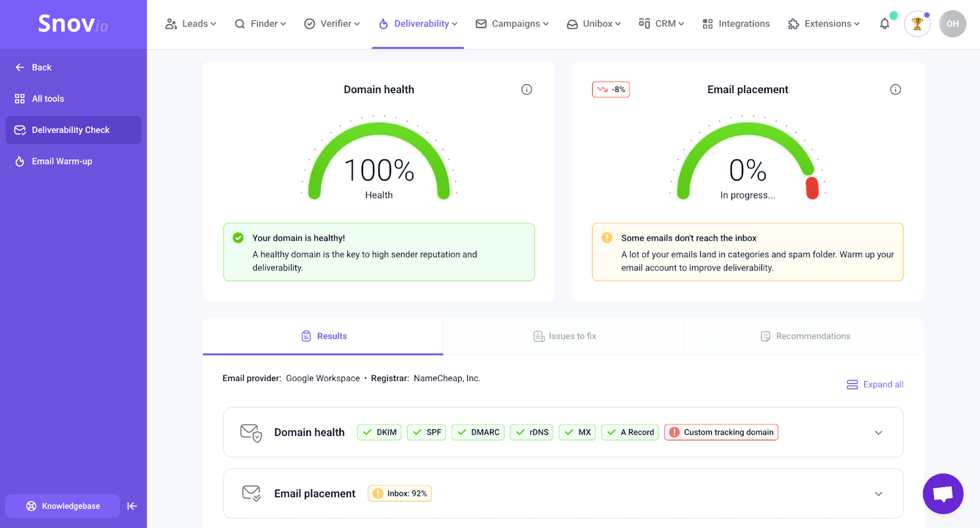980x528 pixels.
Task: Click the Email Warm-up flame icon
Action: click(x=20, y=161)
